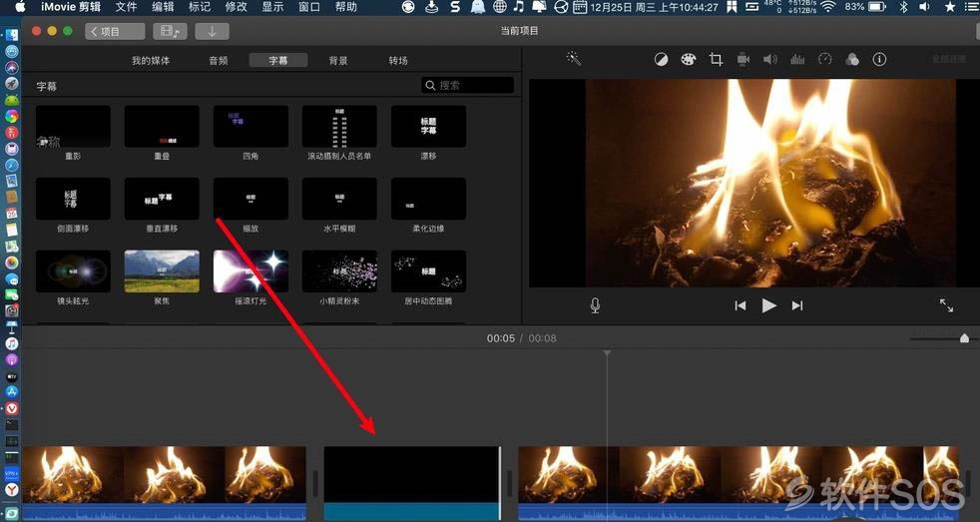
Task: Click the fire video in the viewer
Action: 770,183
